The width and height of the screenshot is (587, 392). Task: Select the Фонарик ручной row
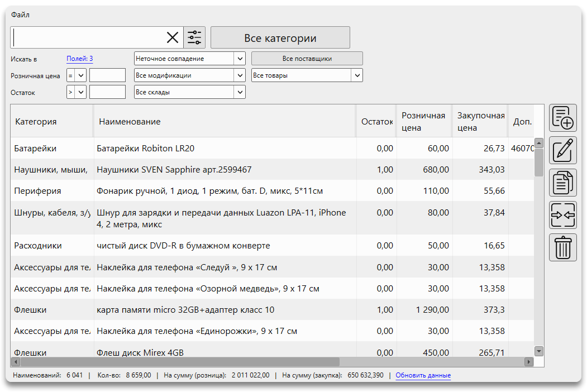click(272, 191)
